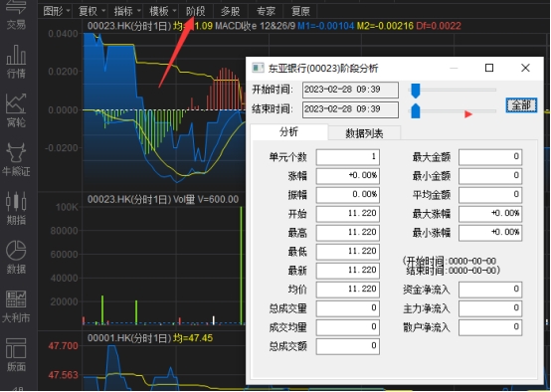Open the 行情 market quotes icon
The height and width of the screenshot is (392, 551).
point(16,62)
